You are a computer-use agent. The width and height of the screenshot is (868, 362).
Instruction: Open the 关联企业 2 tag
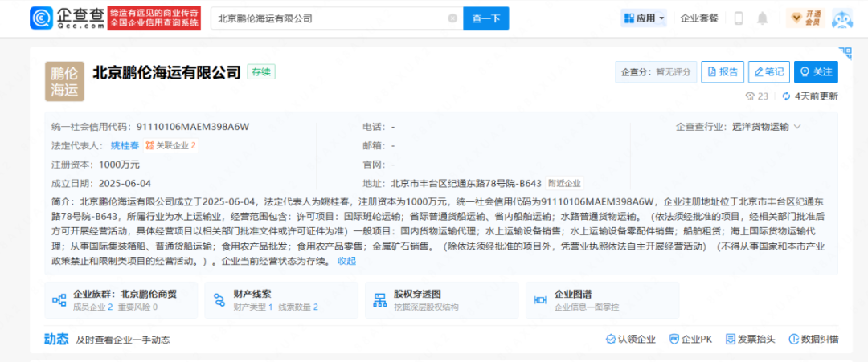(170, 145)
